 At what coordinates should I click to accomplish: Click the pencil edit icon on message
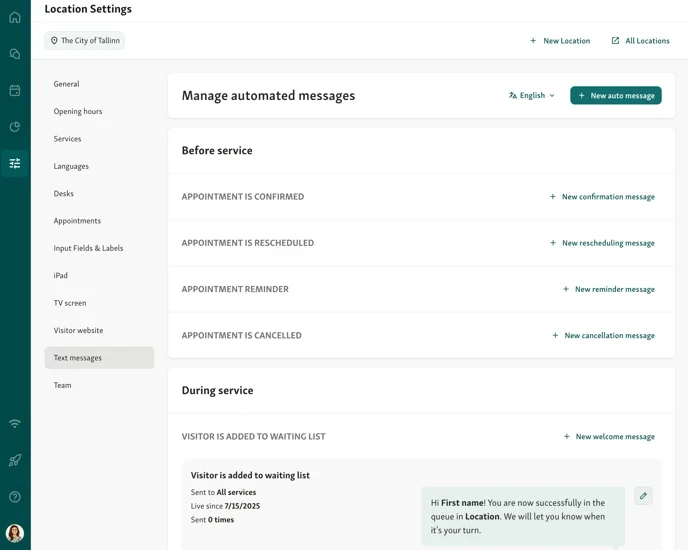[x=643, y=496]
